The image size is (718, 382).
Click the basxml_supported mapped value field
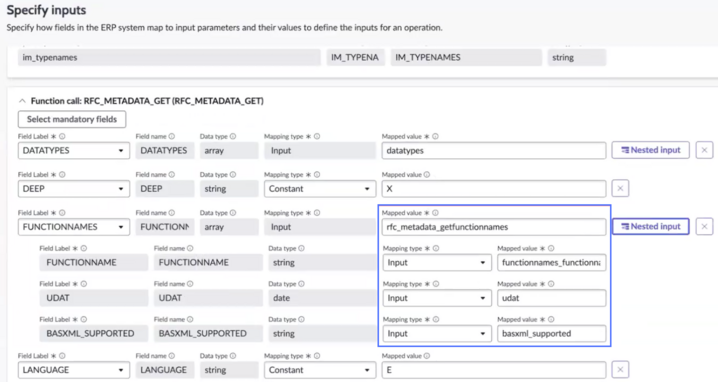[551, 333]
